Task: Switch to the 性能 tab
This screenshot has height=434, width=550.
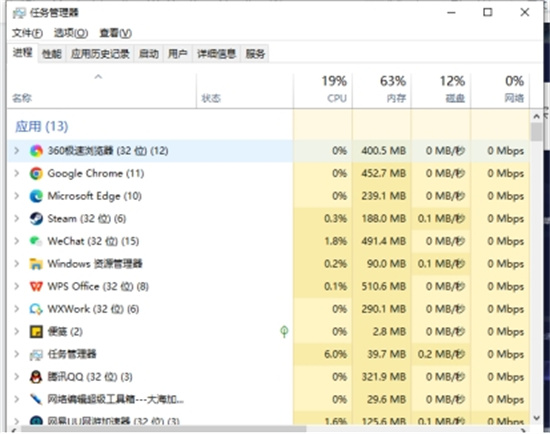Action: point(52,54)
